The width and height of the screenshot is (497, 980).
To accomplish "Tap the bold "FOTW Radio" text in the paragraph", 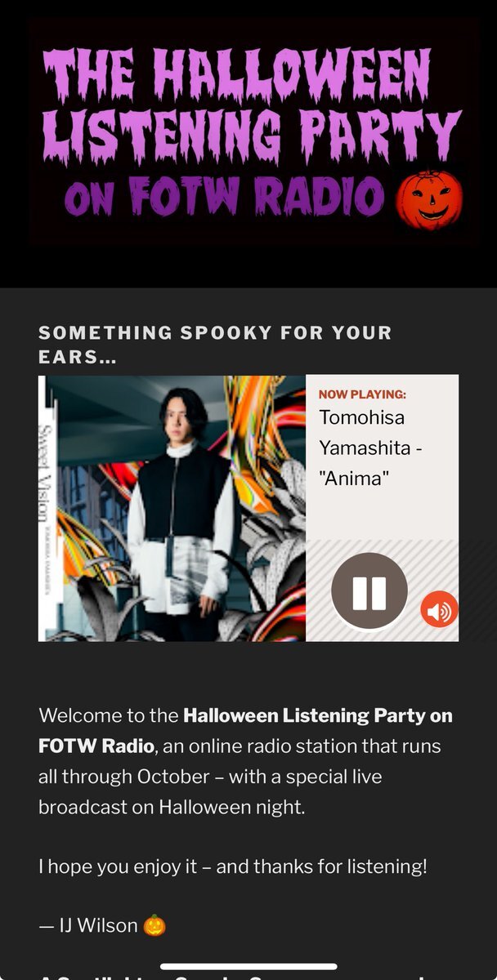I will [x=96, y=746].
